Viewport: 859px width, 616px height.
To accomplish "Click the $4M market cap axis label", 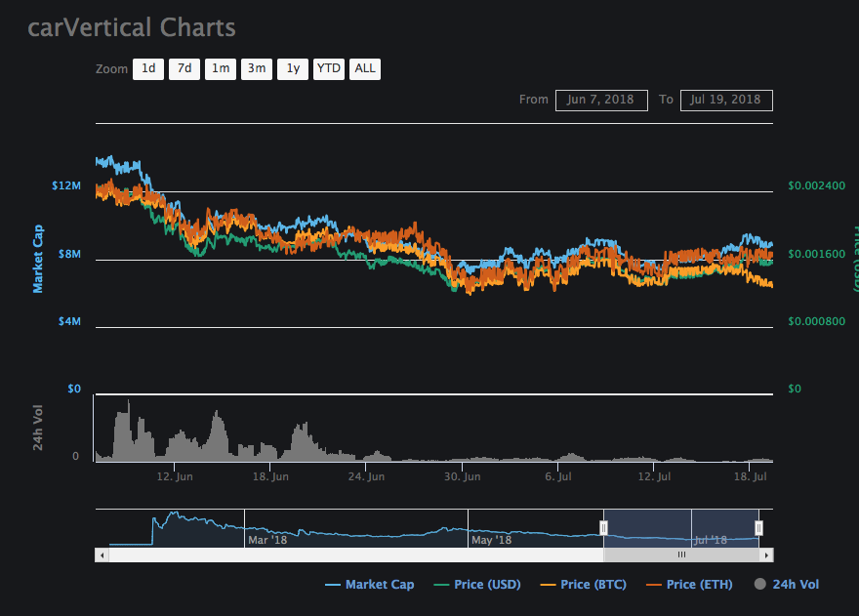I will coord(69,322).
